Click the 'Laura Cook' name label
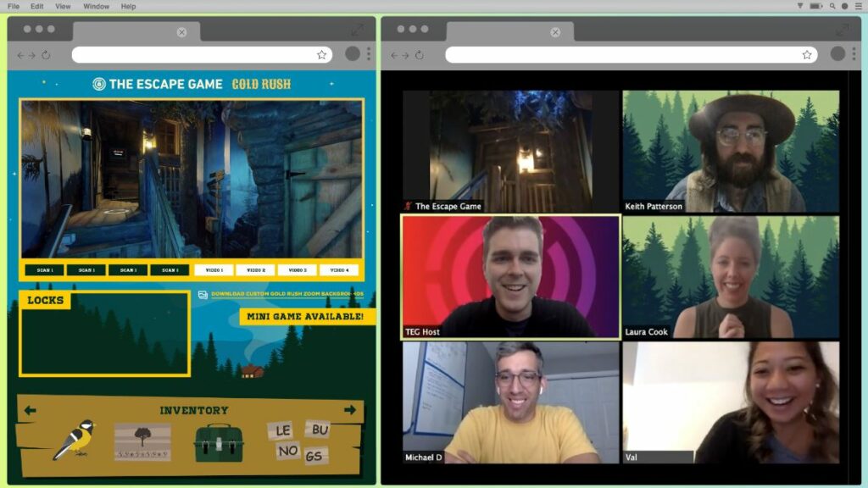The height and width of the screenshot is (488, 868). (x=646, y=332)
